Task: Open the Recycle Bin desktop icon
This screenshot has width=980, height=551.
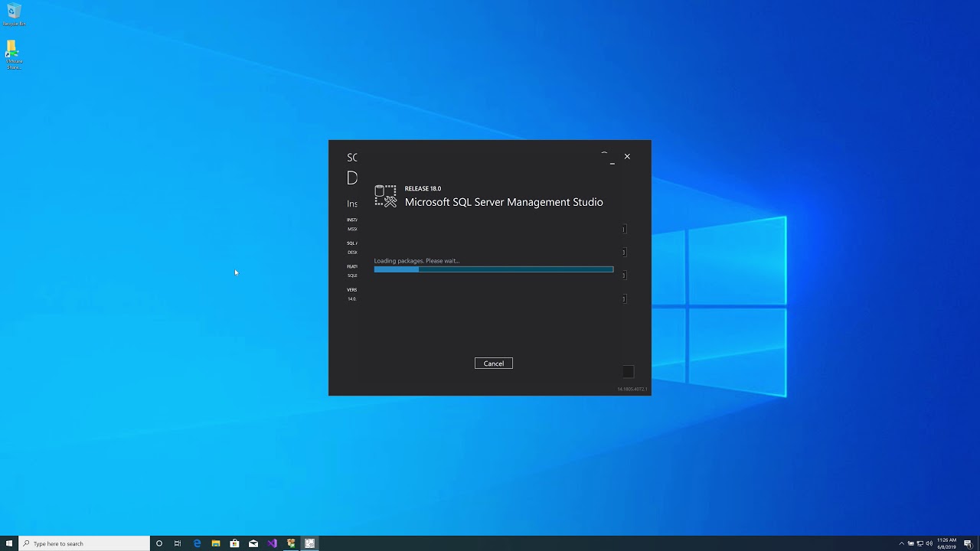Action: [14, 15]
